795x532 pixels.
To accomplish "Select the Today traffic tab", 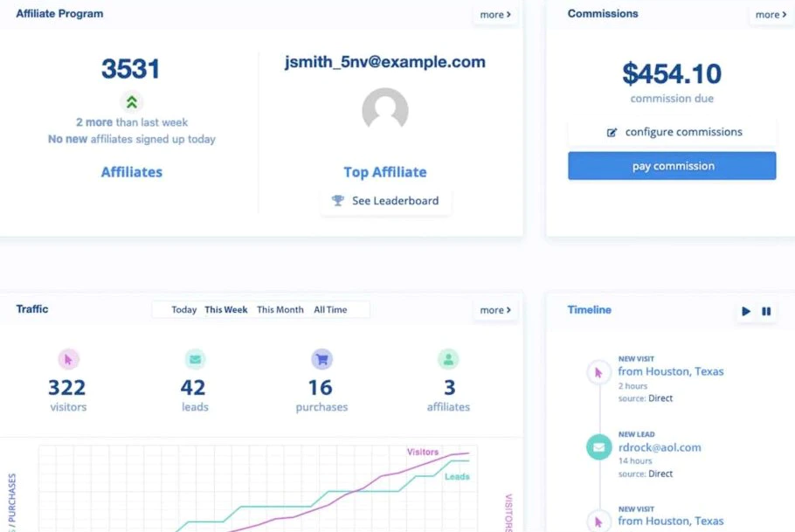I will 183,309.
